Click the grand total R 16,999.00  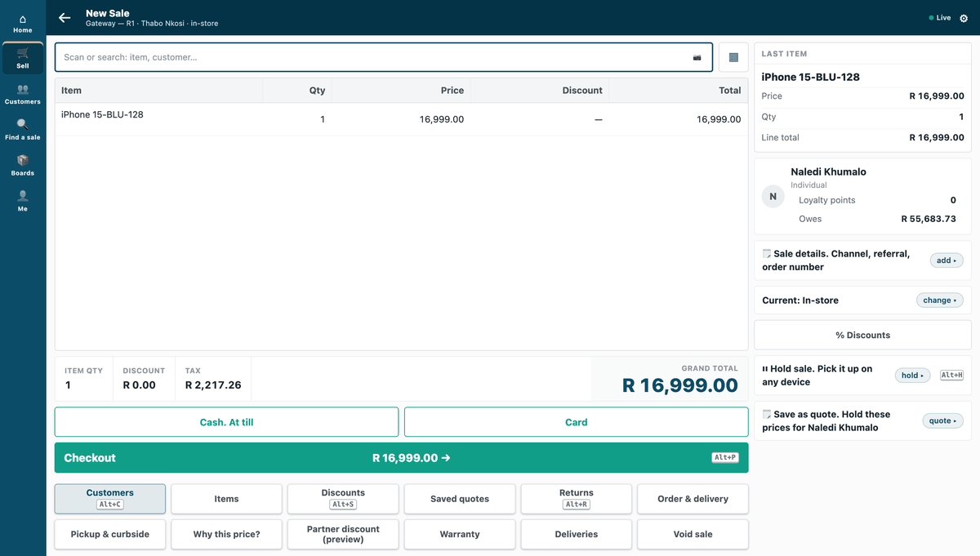[x=680, y=385]
